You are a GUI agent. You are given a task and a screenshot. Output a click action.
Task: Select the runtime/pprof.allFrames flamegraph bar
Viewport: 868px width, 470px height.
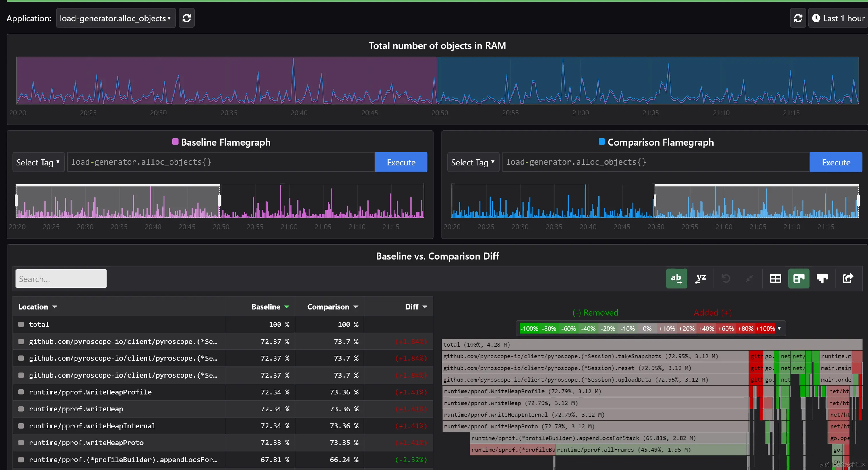pyautogui.click(x=651, y=450)
